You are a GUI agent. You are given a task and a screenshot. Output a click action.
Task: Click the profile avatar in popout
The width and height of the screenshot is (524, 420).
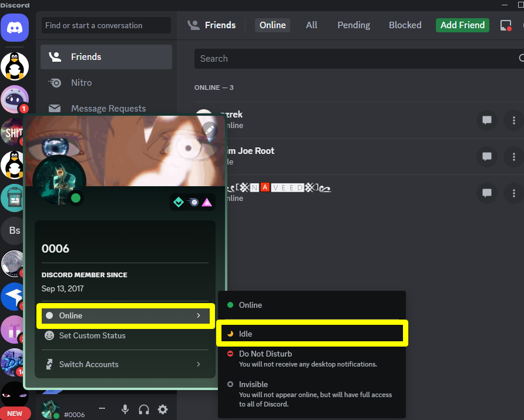[59, 180]
